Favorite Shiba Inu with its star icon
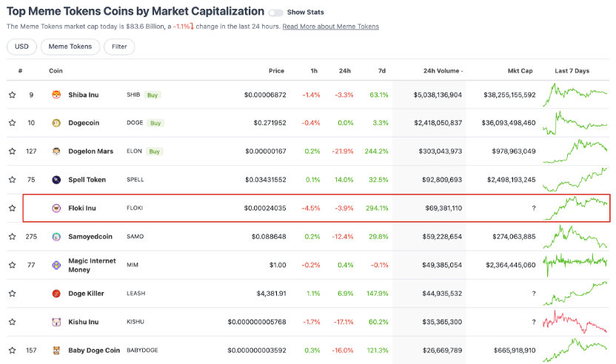 (x=12, y=95)
